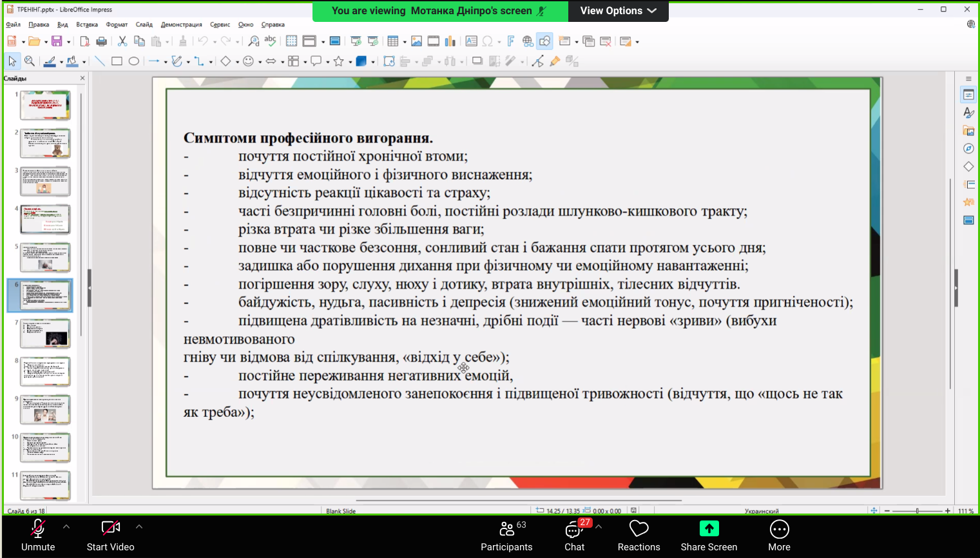Image resolution: width=980 pixels, height=558 pixels.
Task: Click the Delete Slide icon
Action: tap(605, 41)
